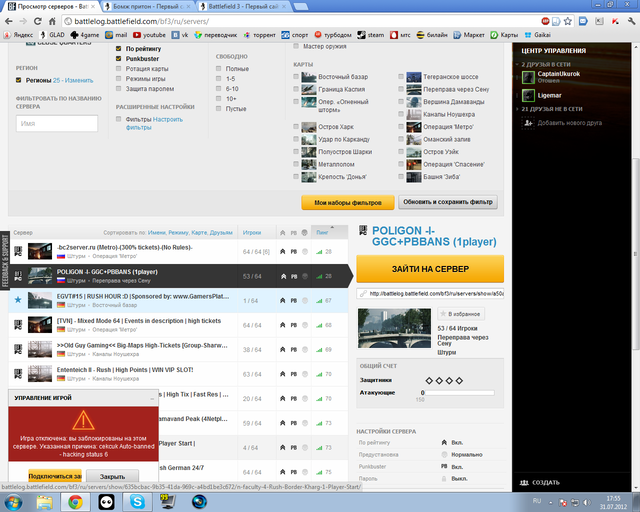Switch to the Бомж притон browser tab

pyautogui.click(x=147, y=7)
